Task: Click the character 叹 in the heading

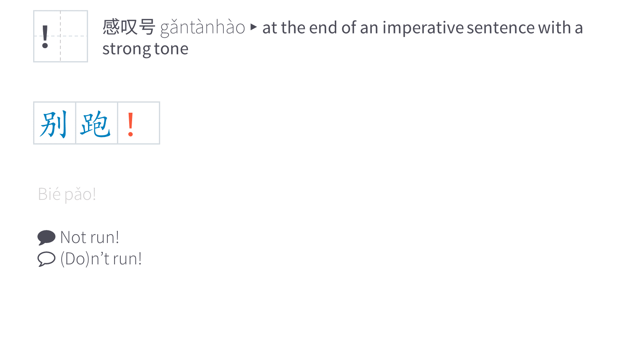Action: click(x=129, y=27)
